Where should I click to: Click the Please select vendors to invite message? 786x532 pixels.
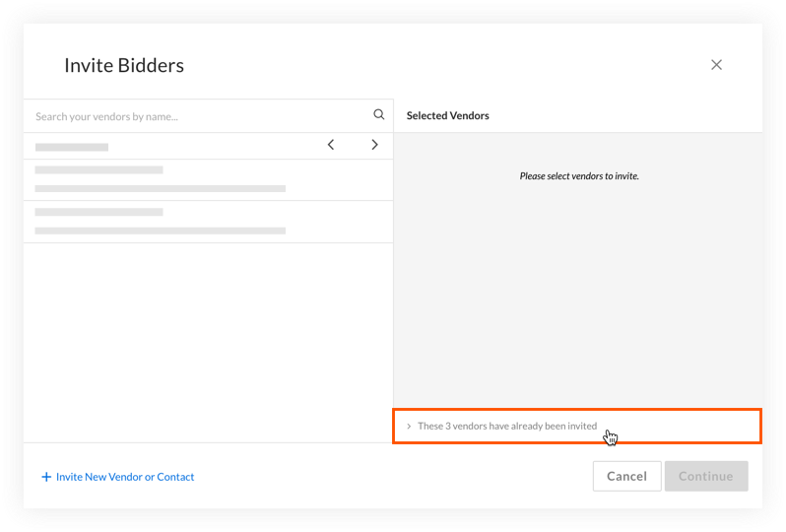pos(579,176)
